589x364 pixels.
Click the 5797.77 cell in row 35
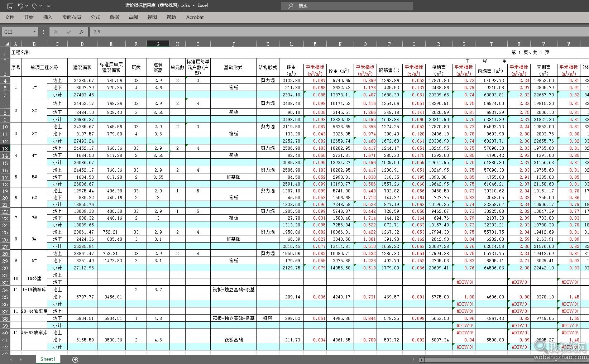(82, 297)
